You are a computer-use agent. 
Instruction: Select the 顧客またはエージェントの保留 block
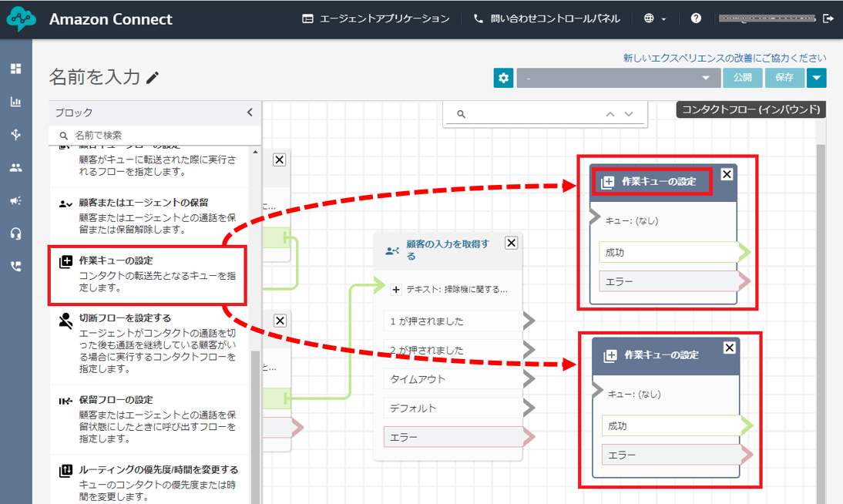click(149, 216)
